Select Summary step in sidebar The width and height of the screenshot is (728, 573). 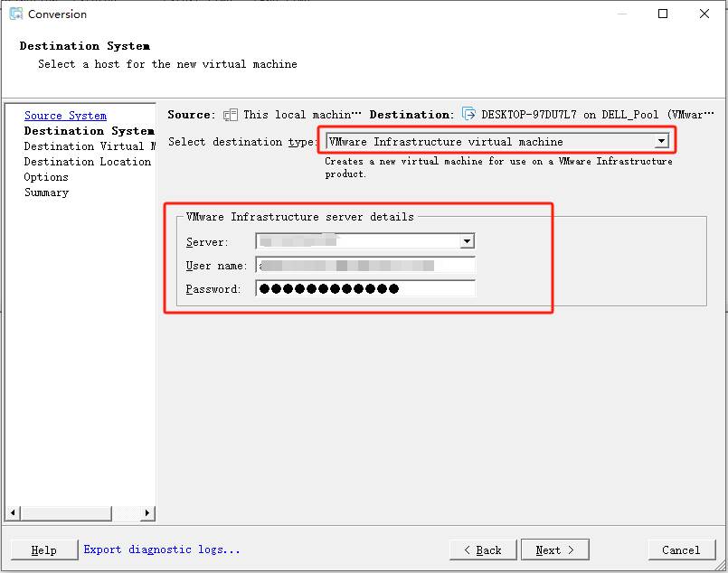coord(46,193)
